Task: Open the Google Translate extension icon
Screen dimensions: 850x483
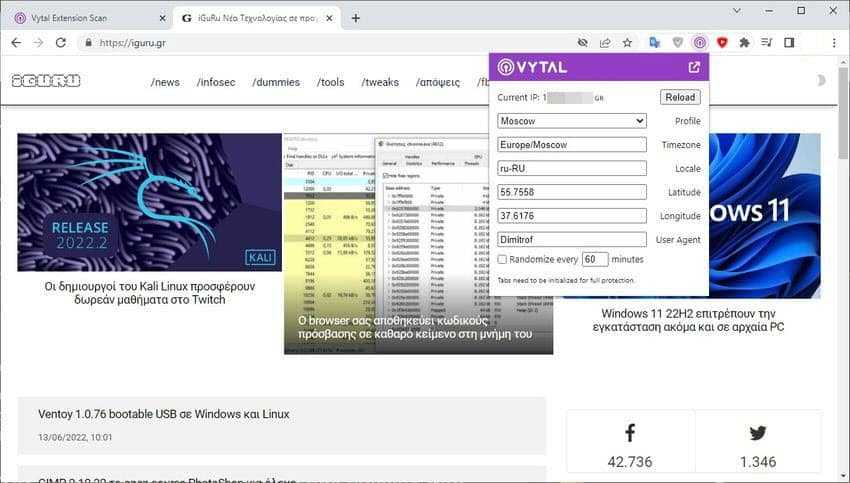Action: (655, 42)
